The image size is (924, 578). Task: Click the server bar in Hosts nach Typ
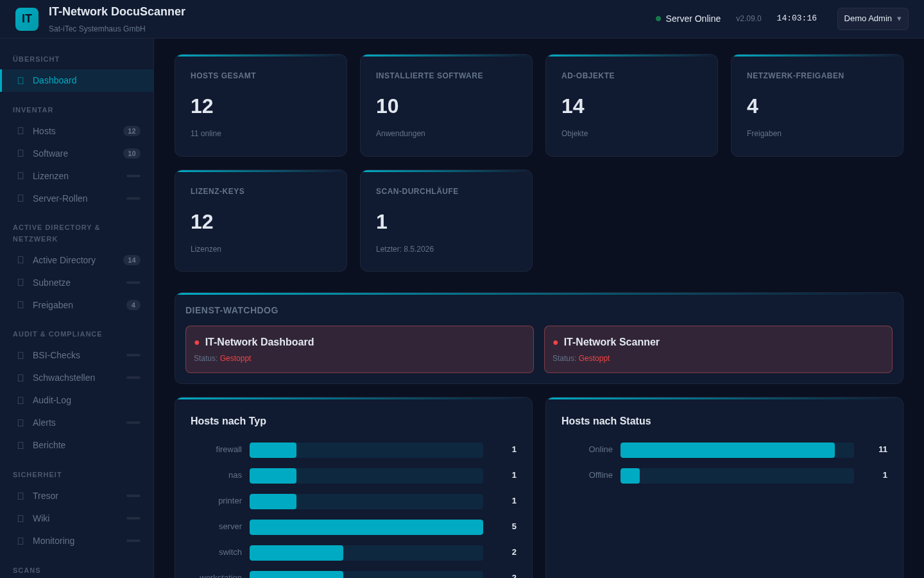(366, 527)
